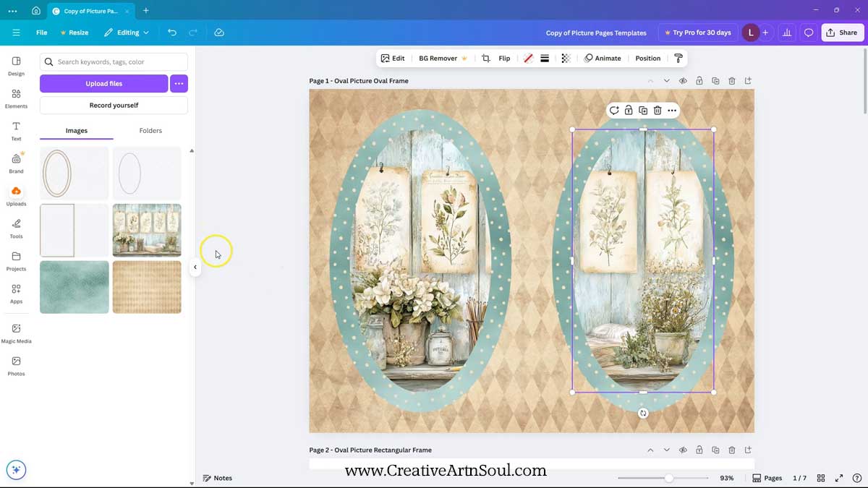Image resolution: width=868 pixels, height=488 pixels.
Task: Open the Uploads panel in the sidebar
Action: coord(16,196)
